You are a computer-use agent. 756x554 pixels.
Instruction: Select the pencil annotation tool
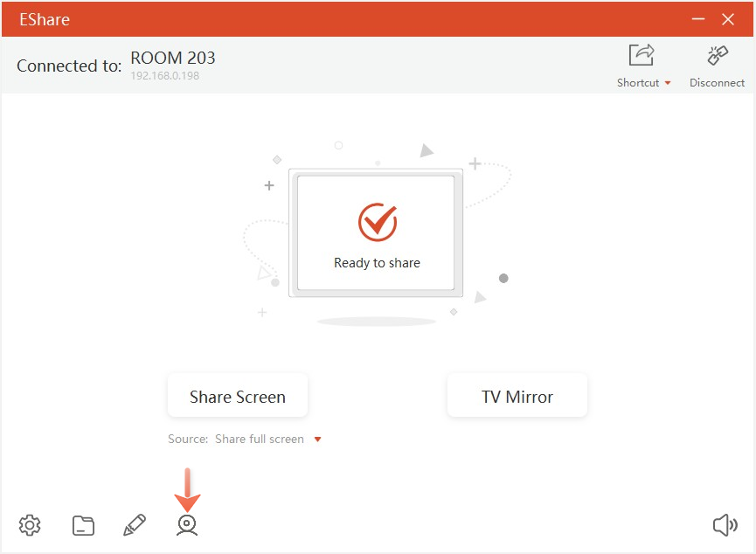(x=135, y=525)
